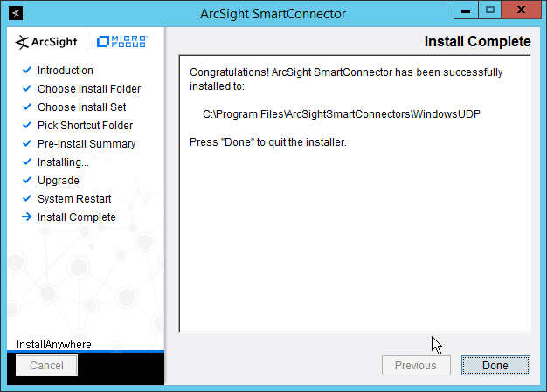
Task: Select the Installing... step label
Action: point(63,162)
